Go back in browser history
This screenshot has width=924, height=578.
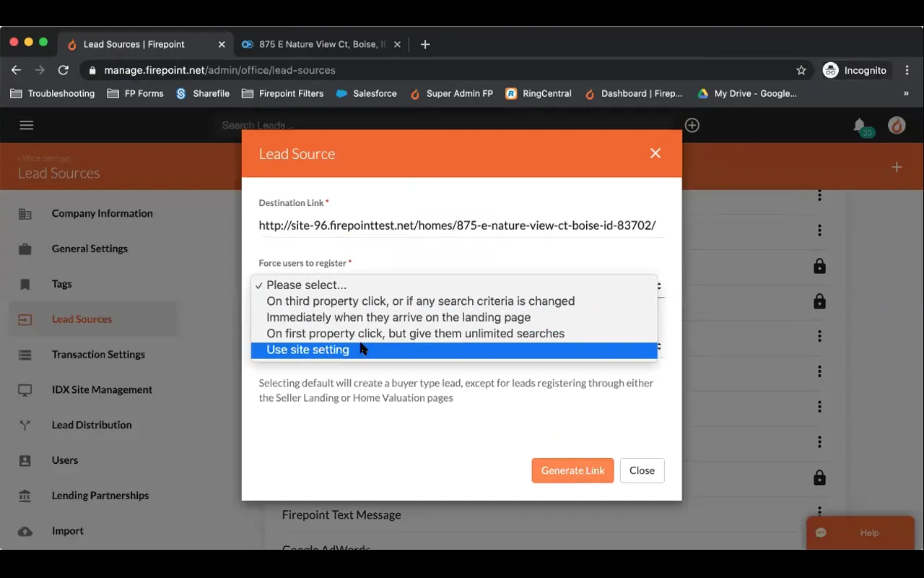[16, 70]
